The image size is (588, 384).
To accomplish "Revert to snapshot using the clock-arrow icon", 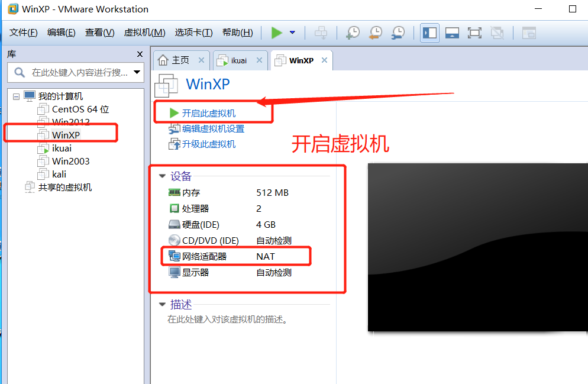I will coord(376,33).
